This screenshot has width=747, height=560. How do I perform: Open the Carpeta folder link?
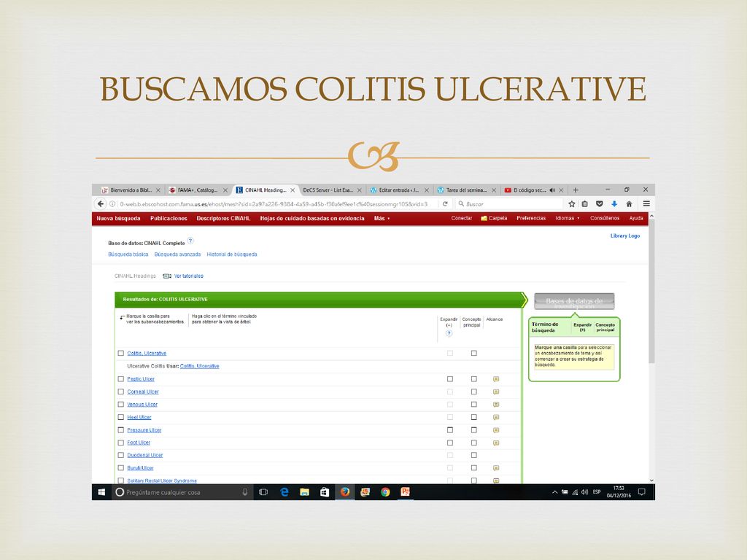point(494,219)
